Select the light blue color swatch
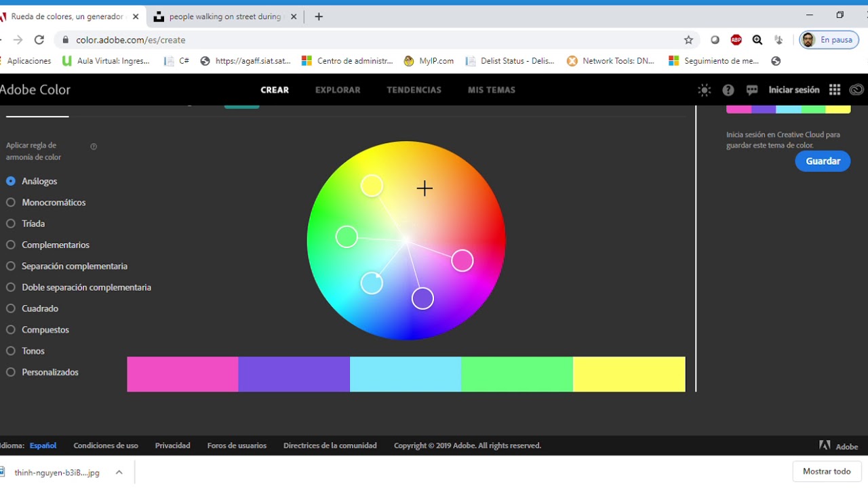868x488 pixels. [x=406, y=374]
